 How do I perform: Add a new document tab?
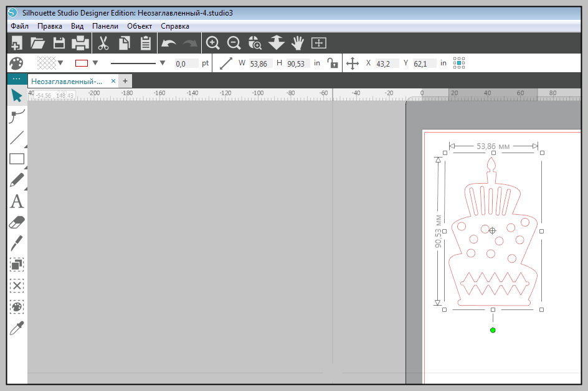coord(125,81)
